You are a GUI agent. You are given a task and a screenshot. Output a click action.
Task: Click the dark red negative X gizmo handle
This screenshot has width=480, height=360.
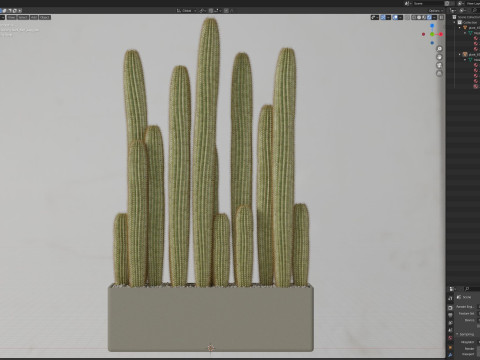(x=423, y=34)
